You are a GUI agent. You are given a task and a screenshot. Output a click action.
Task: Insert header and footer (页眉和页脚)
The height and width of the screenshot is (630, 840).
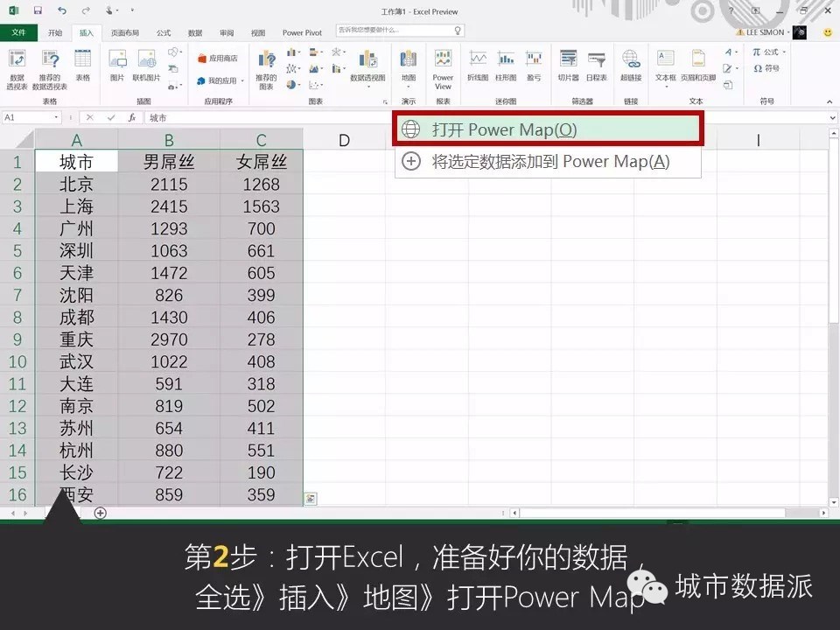698,66
